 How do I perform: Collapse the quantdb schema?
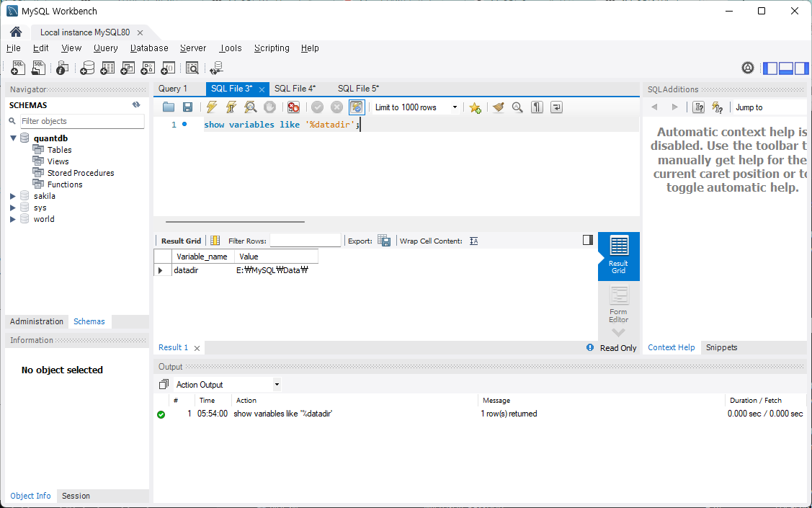pyautogui.click(x=13, y=138)
